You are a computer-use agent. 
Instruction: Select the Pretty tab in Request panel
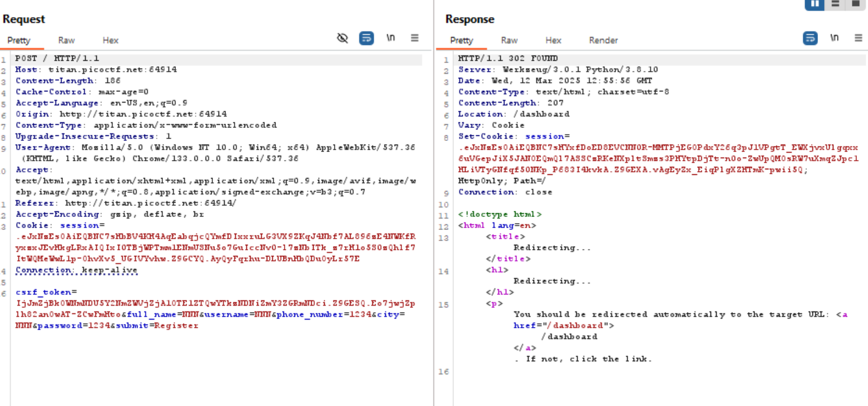point(19,40)
